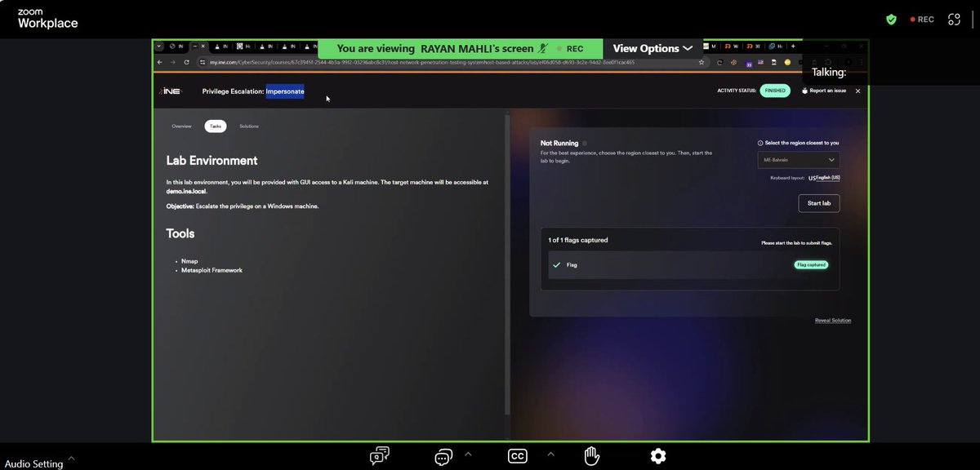Expand View Options dropdown
The height and width of the screenshot is (470, 980).
click(x=653, y=49)
